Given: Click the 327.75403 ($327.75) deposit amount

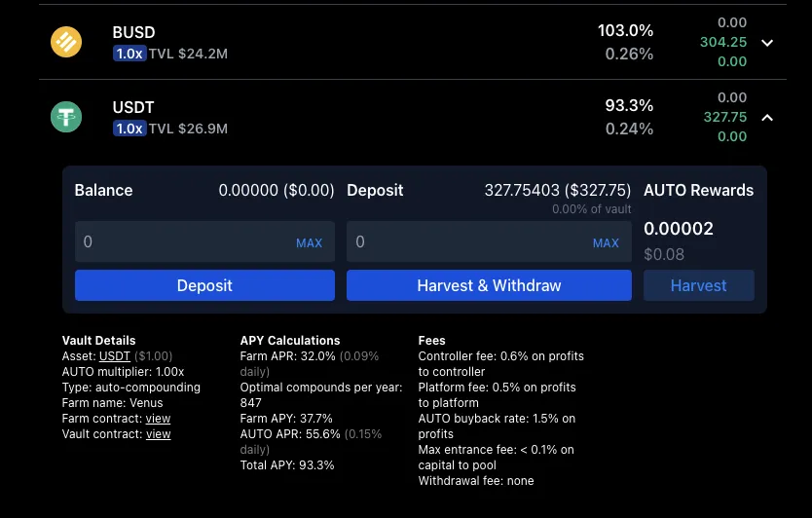Looking at the screenshot, I should coord(558,190).
